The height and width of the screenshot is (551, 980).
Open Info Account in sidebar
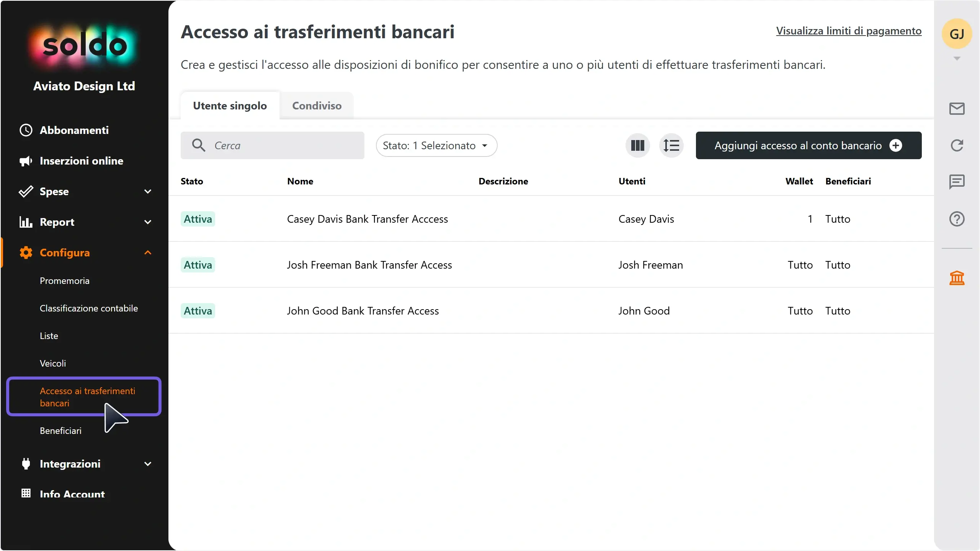point(72,494)
